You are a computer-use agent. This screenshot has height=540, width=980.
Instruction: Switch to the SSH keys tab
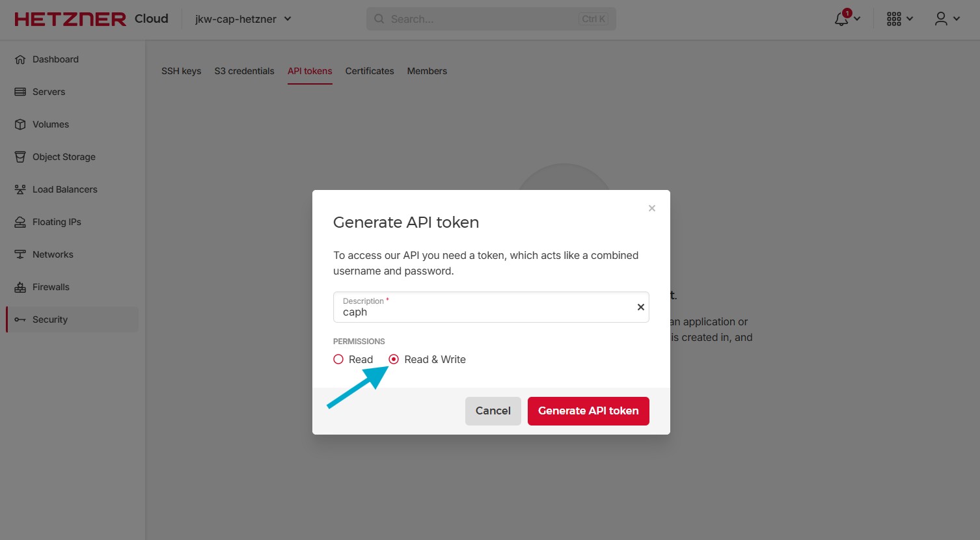click(181, 70)
